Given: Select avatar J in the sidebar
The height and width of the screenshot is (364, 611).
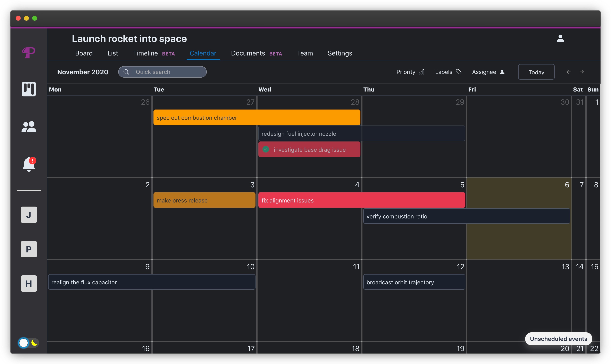Looking at the screenshot, I should coord(29,215).
